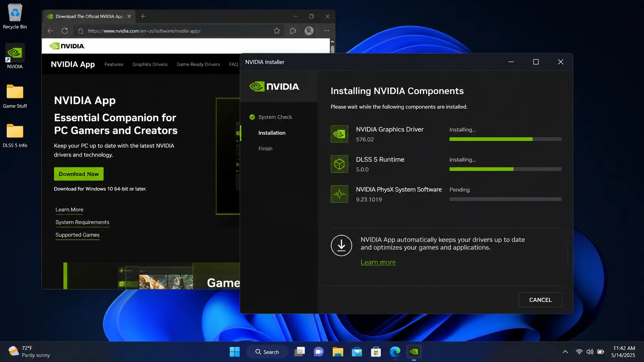Click the NVIDIA App page heading link
Screen dimensions: 644x362
tap(73, 64)
